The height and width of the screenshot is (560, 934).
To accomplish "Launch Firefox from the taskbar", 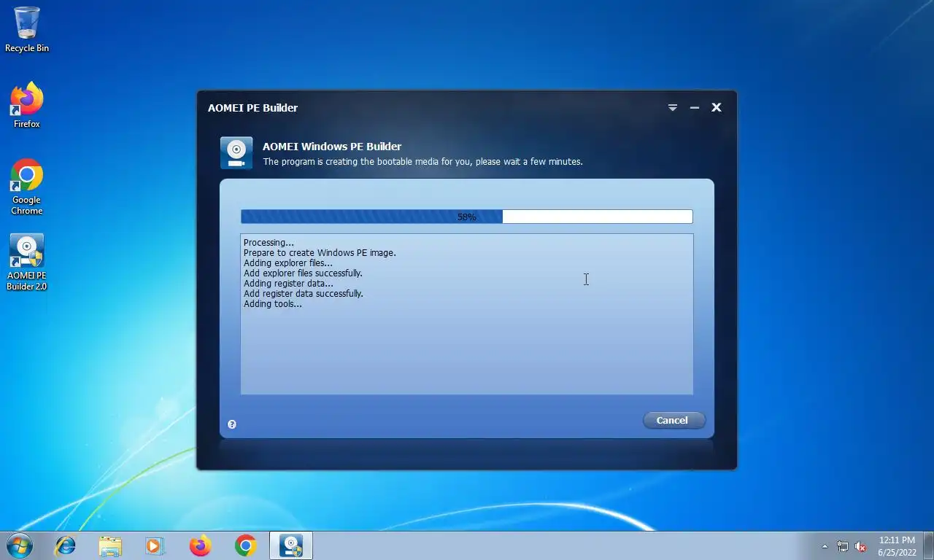I will (200, 545).
